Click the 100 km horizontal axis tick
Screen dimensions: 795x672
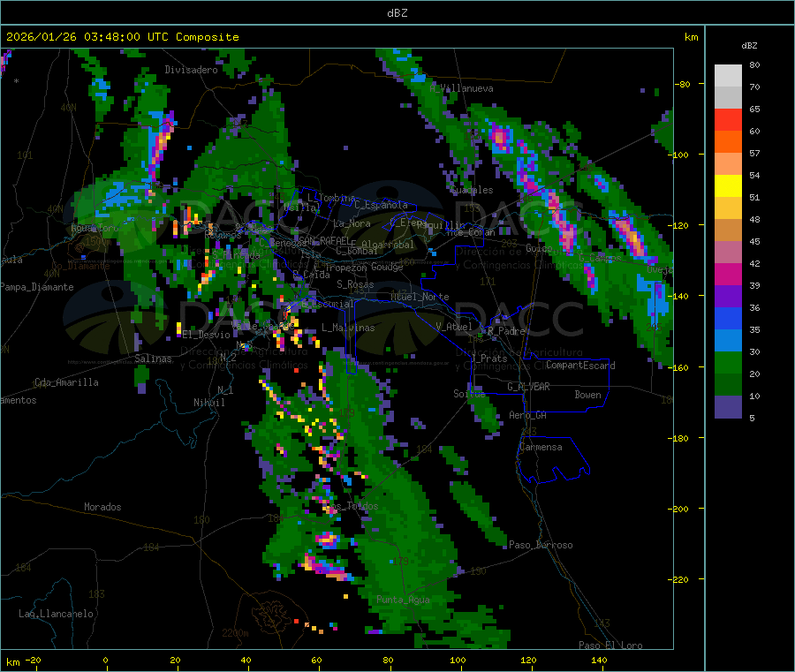click(x=458, y=661)
